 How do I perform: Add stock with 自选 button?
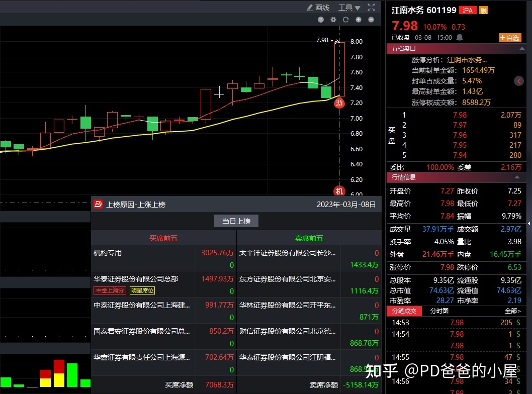[509, 38]
